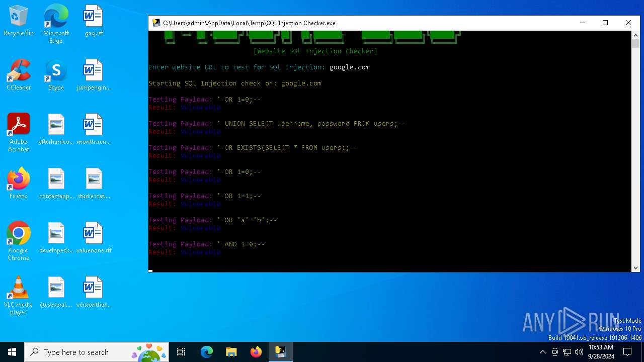Open the network status tray icon
Viewport: 644px width, 362px height.
coord(567,352)
